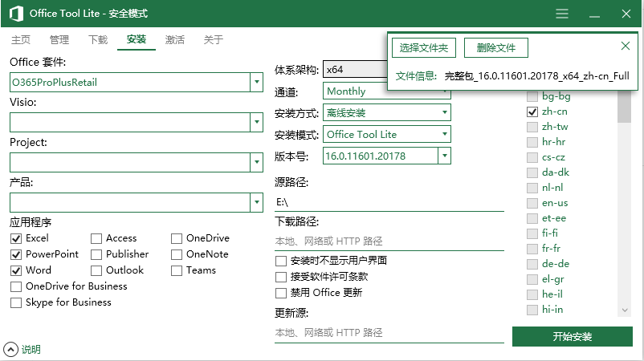Image resolution: width=644 pixels, height=361 pixels.
Task: Close the Office Tool Lite window
Action: pos(626,14)
